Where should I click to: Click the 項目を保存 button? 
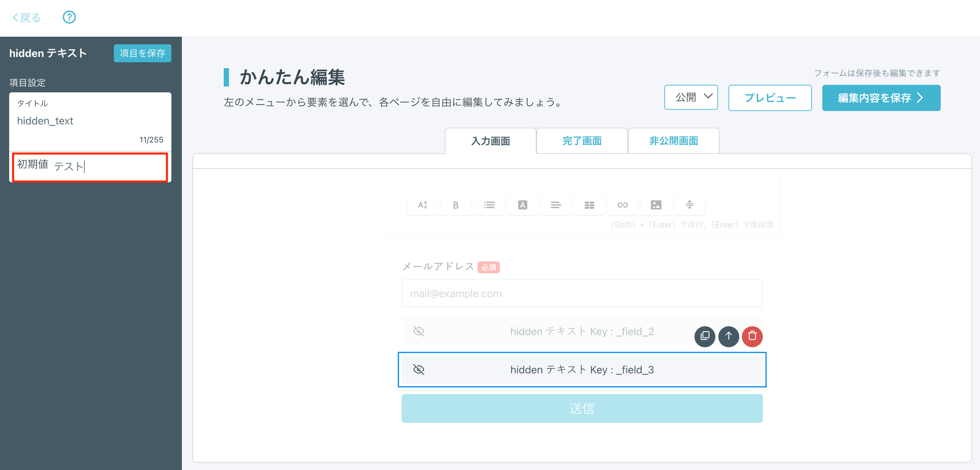pyautogui.click(x=143, y=53)
